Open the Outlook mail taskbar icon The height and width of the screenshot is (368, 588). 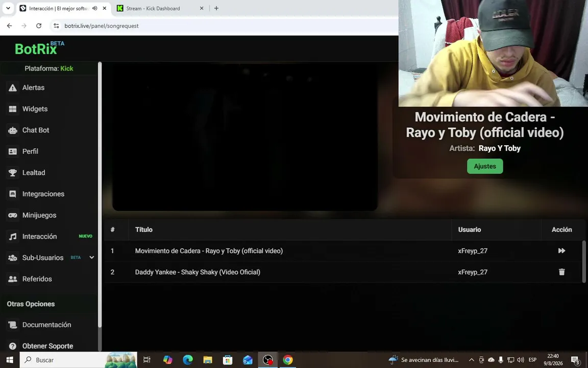[248, 360]
